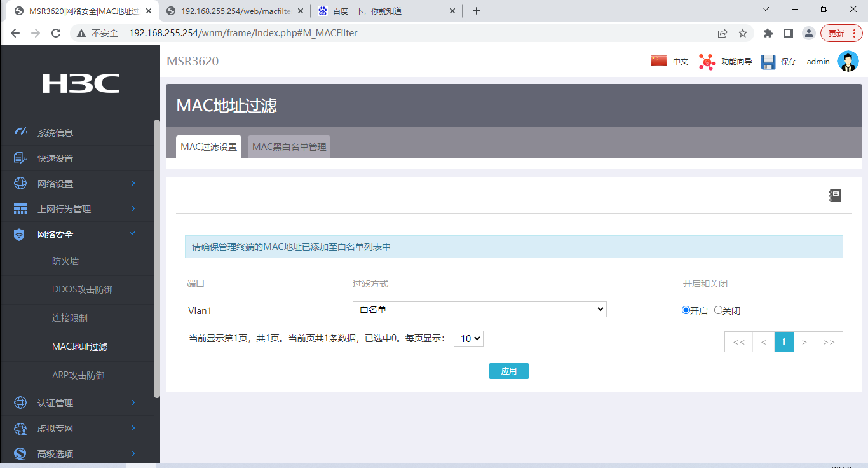Viewport: 868px width, 468px height.
Task: Close the 百度一下 browser tab
Action: pyautogui.click(x=452, y=11)
